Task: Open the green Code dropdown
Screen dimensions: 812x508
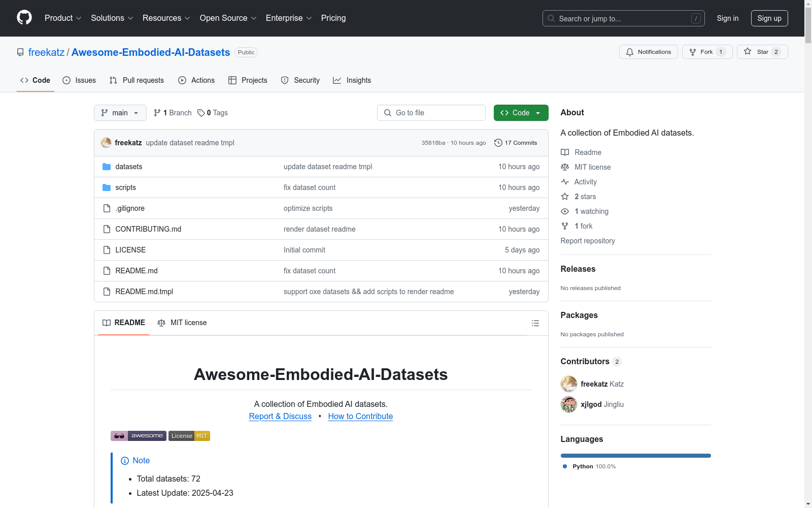Action: [521, 113]
